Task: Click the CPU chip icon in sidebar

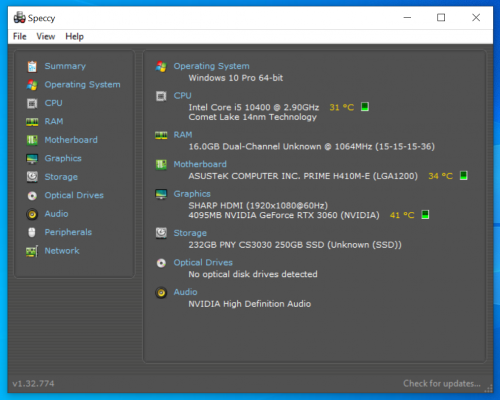Action: coord(32,103)
